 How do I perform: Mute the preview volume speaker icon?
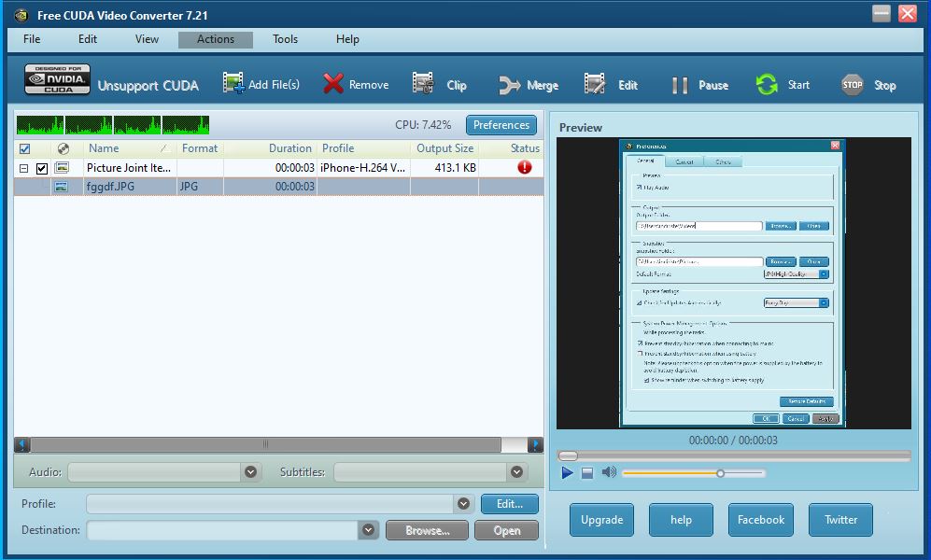[x=609, y=472]
